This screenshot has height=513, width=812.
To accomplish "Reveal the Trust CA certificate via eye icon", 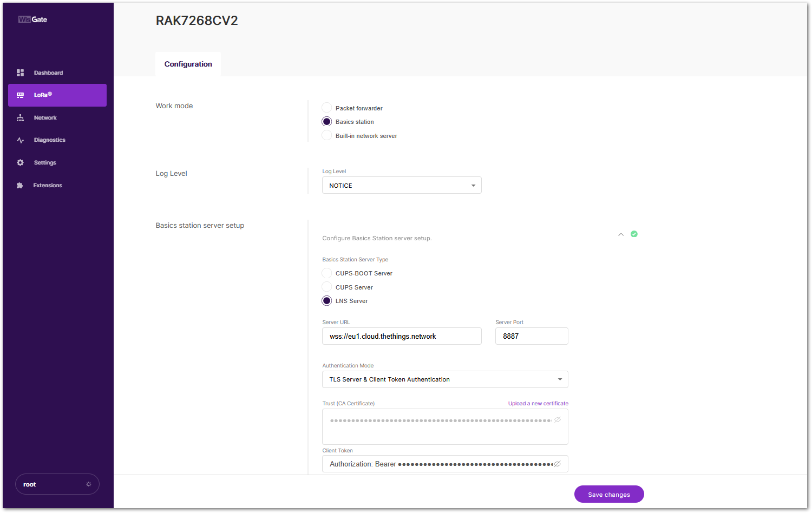I will pos(558,419).
